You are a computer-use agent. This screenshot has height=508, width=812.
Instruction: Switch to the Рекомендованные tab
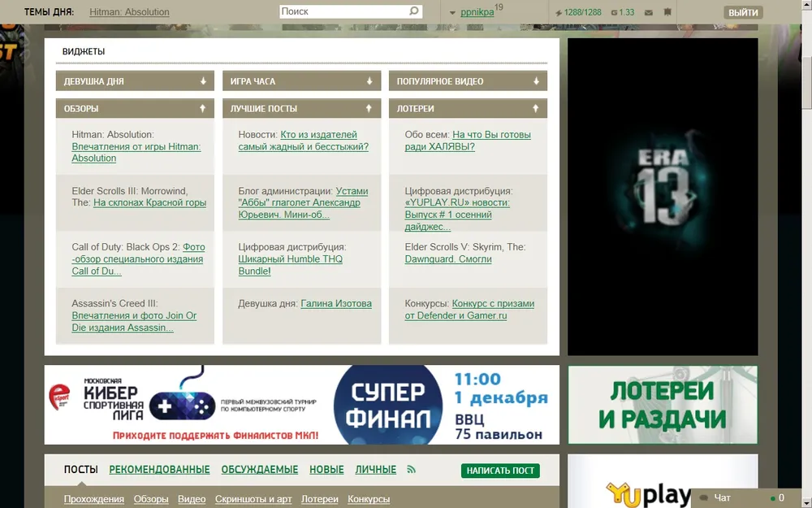159,470
